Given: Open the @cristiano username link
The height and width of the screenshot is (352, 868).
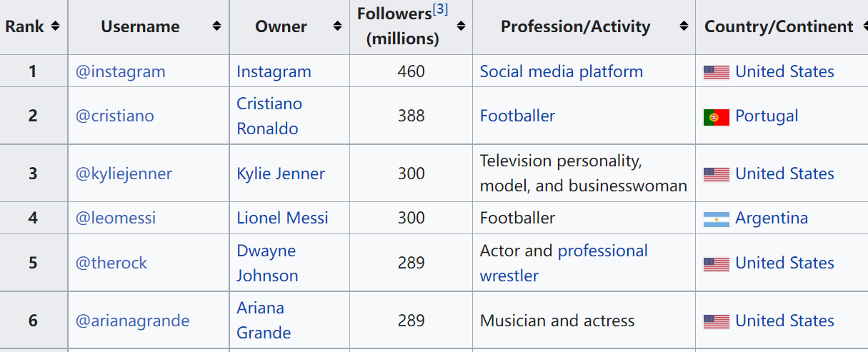Looking at the screenshot, I should [x=115, y=116].
